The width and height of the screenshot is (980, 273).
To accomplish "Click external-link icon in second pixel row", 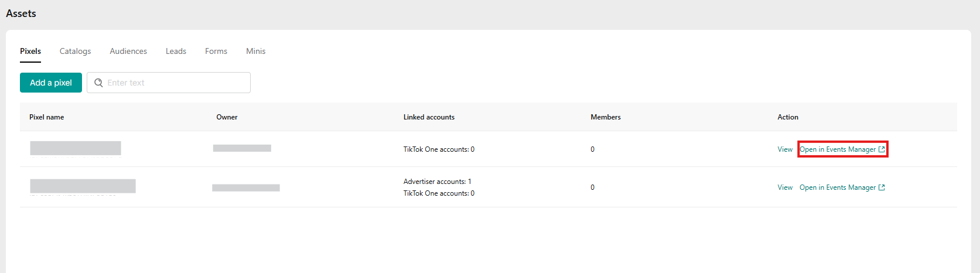I will pos(882,187).
